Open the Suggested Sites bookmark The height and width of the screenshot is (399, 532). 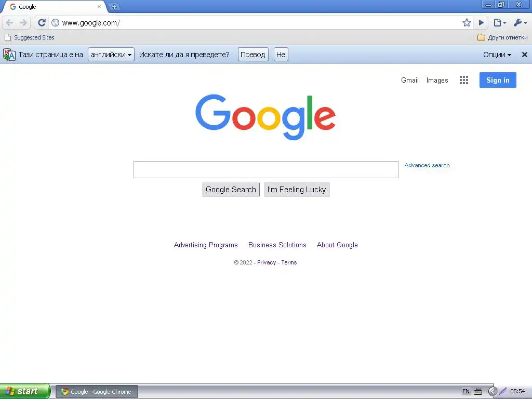pyautogui.click(x=30, y=37)
